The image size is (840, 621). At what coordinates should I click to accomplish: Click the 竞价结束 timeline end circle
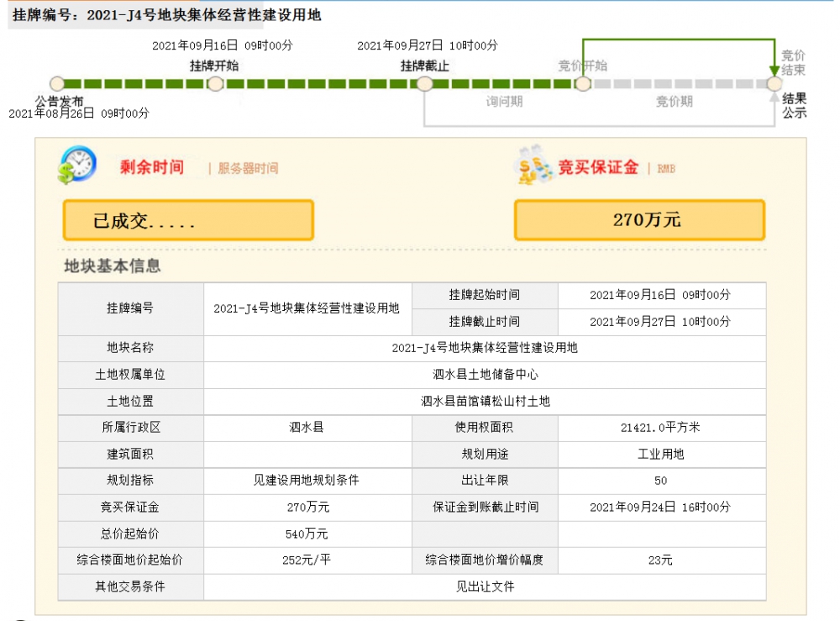coord(774,83)
